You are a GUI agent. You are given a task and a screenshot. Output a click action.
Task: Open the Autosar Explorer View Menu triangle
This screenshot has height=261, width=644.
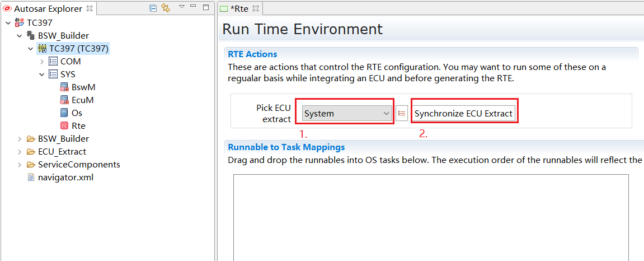coord(181,7)
